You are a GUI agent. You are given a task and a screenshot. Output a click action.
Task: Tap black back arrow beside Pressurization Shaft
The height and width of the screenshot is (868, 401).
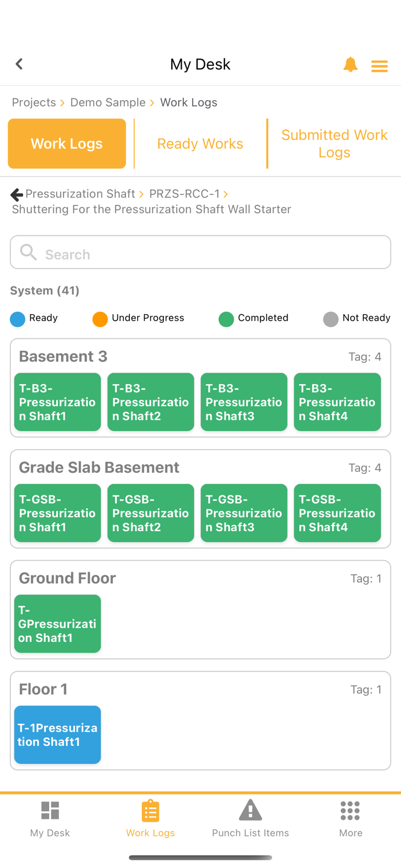(17, 194)
